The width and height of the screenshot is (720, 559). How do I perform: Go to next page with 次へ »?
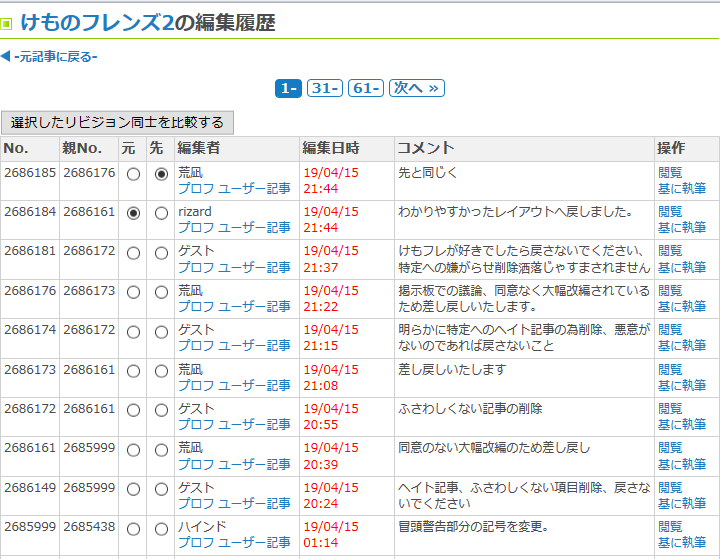[x=417, y=88]
